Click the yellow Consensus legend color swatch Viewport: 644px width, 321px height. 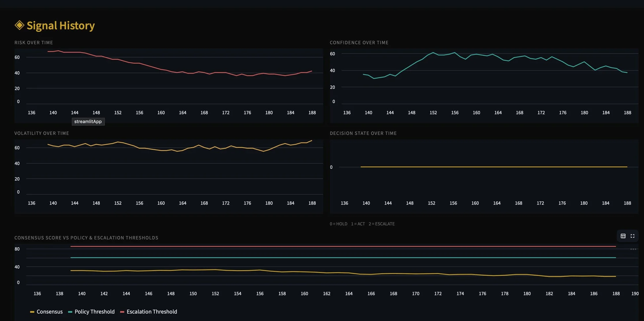[x=32, y=312]
